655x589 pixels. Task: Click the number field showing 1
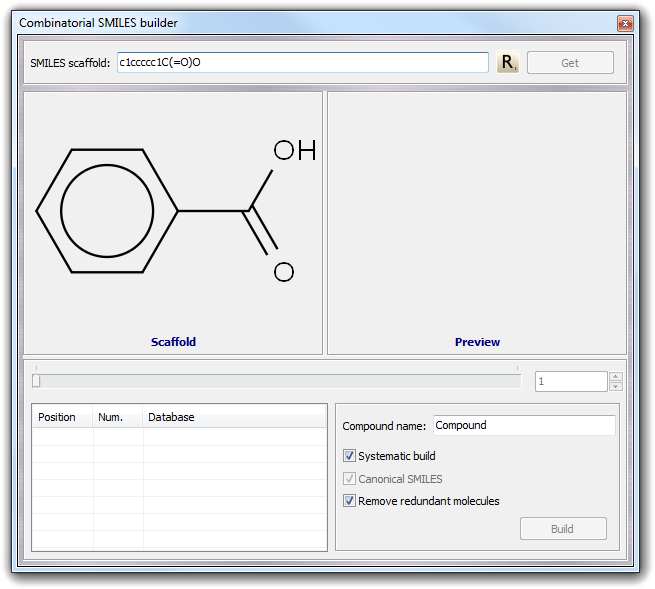coord(570,381)
